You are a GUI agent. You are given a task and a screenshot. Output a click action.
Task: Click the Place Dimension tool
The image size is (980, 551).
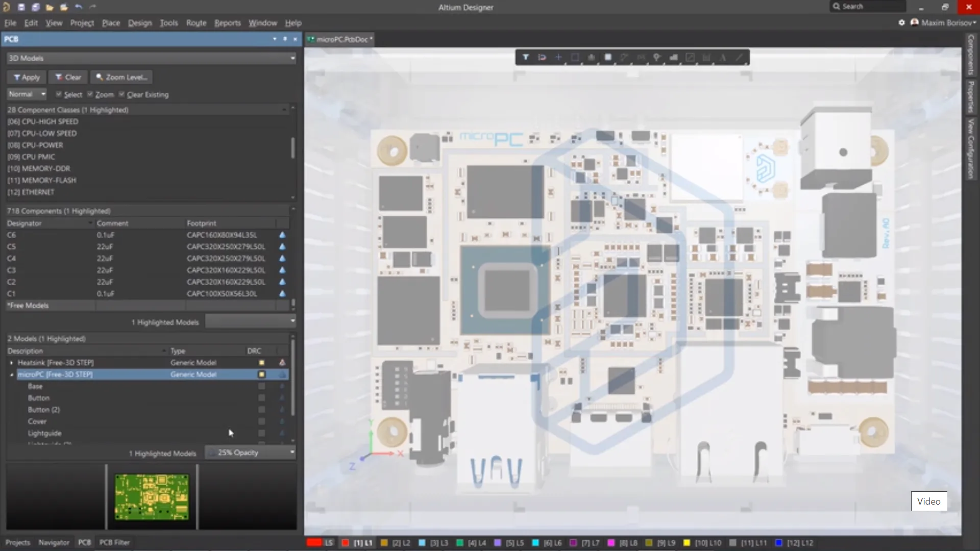click(706, 57)
